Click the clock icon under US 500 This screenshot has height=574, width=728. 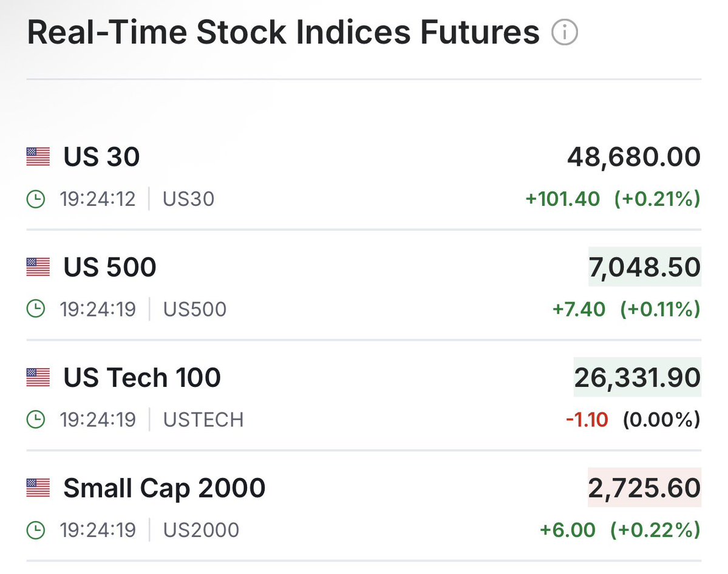pyautogui.click(x=36, y=309)
